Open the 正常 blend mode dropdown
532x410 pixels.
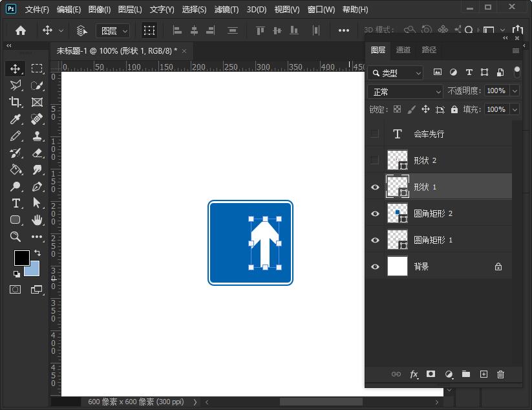point(405,92)
